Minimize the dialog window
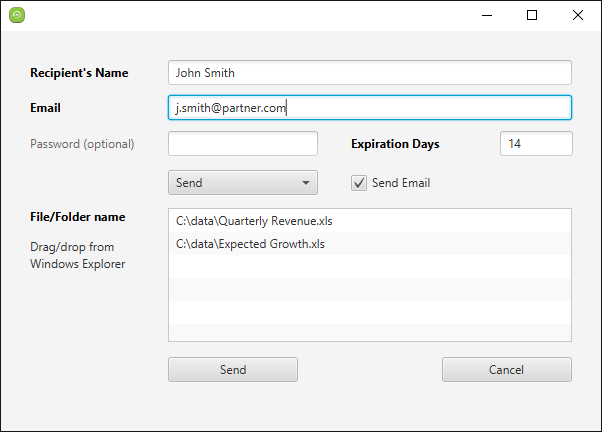Image resolution: width=602 pixels, height=432 pixels. tap(486, 15)
